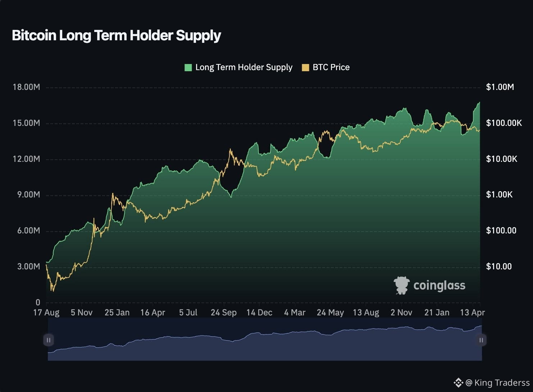Click the 25 Jan date label
The image size is (533, 392).
tap(117, 313)
